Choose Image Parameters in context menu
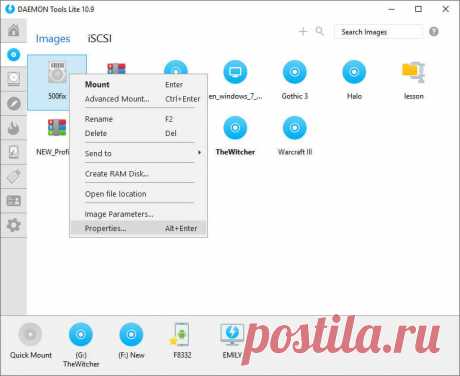 pyautogui.click(x=139, y=214)
